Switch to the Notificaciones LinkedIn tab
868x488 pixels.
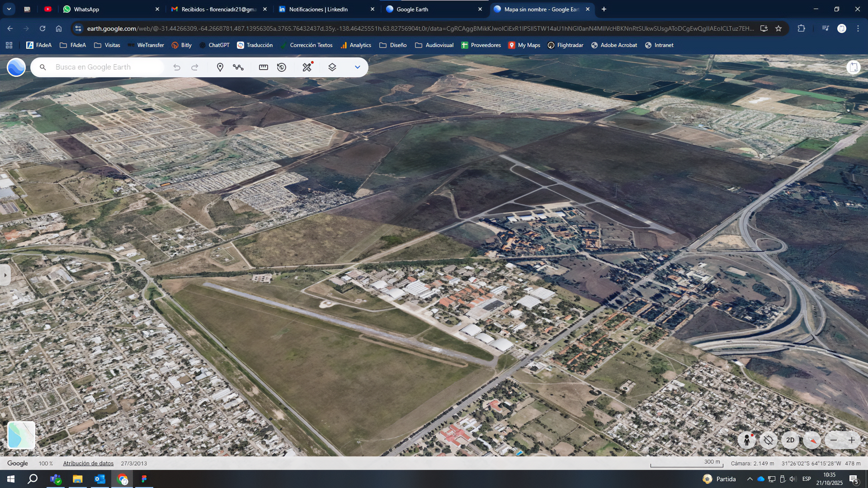[318, 9]
